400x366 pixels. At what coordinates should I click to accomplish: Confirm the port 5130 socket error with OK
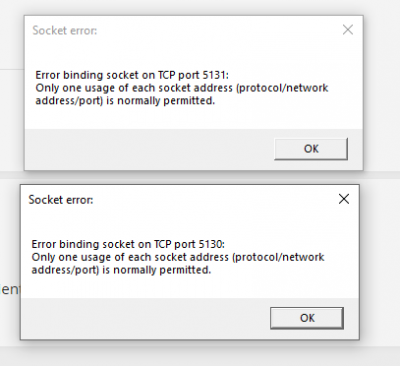(x=307, y=318)
